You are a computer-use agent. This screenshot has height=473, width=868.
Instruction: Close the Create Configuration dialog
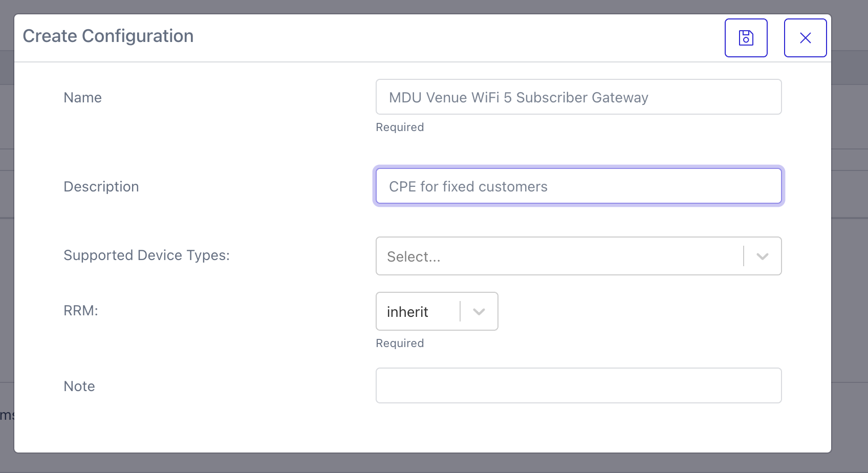point(805,38)
